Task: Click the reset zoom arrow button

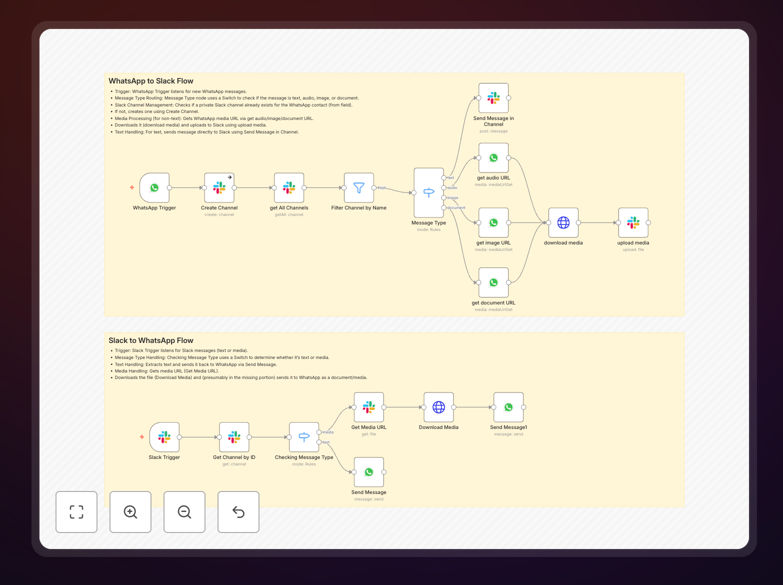Action: coord(238,512)
